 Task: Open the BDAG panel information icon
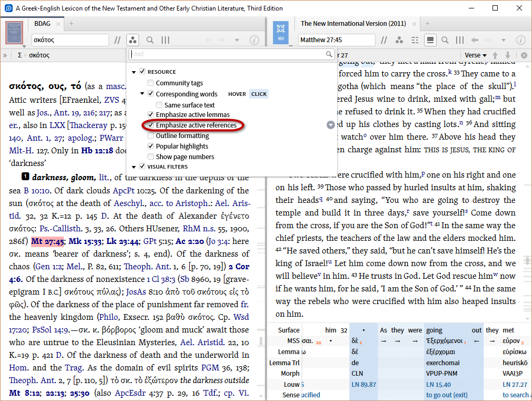254,40
